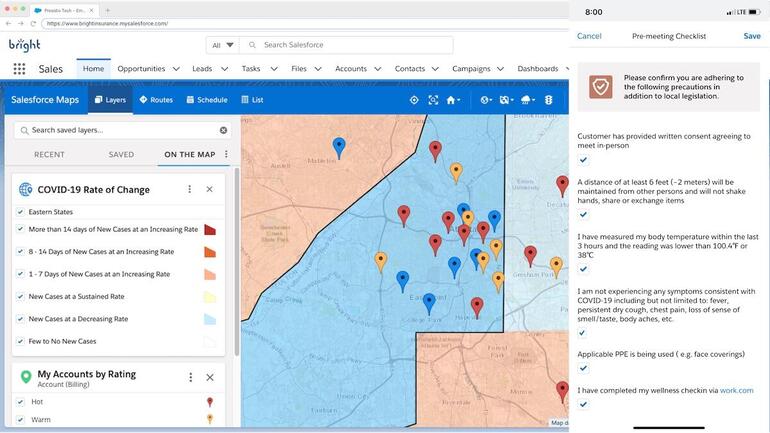Toggle Few to No New Cases checkbox
Viewport: 770px width, 433px height.
(x=20, y=341)
